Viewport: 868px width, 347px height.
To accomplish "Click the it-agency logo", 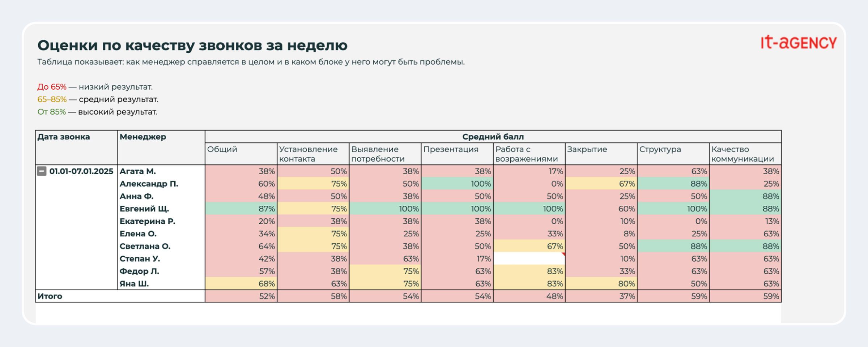I will pos(799,43).
